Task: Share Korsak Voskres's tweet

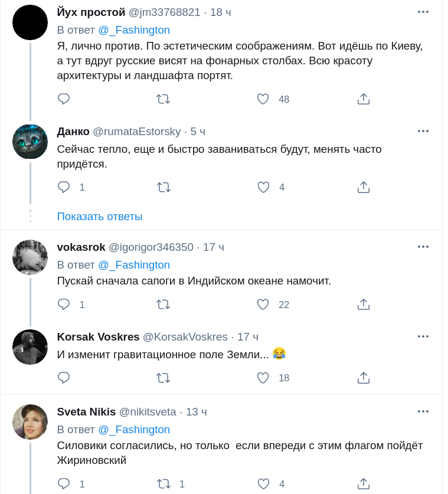Action: coord(364,377)
